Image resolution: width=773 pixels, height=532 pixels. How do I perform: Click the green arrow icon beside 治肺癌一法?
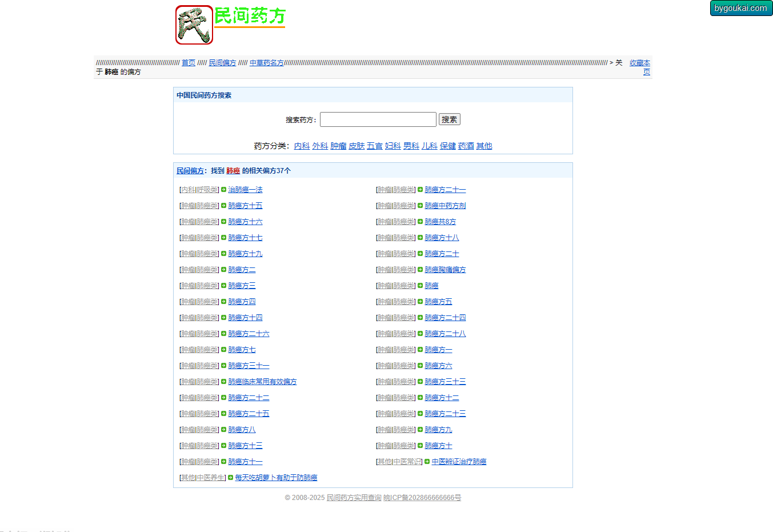point(223,190)
